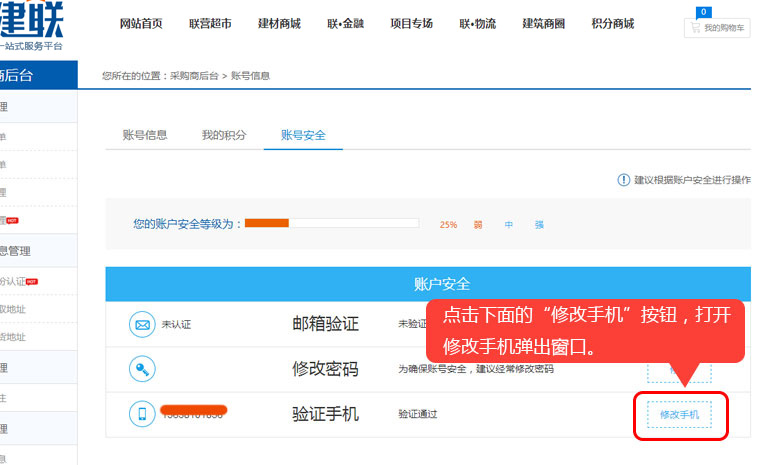Click the account security level progress bar

(x=332, y=224)
